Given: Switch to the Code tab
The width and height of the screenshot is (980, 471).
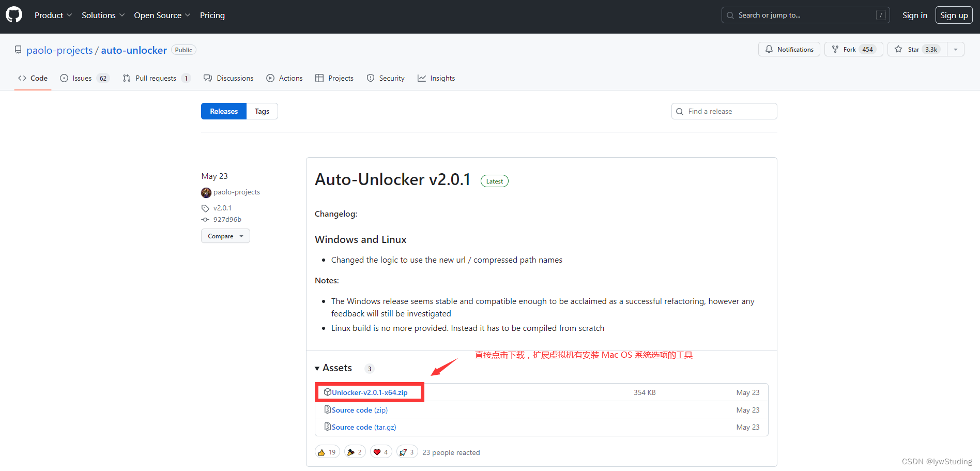Looking at the screenshot, I should click(33, 78).
